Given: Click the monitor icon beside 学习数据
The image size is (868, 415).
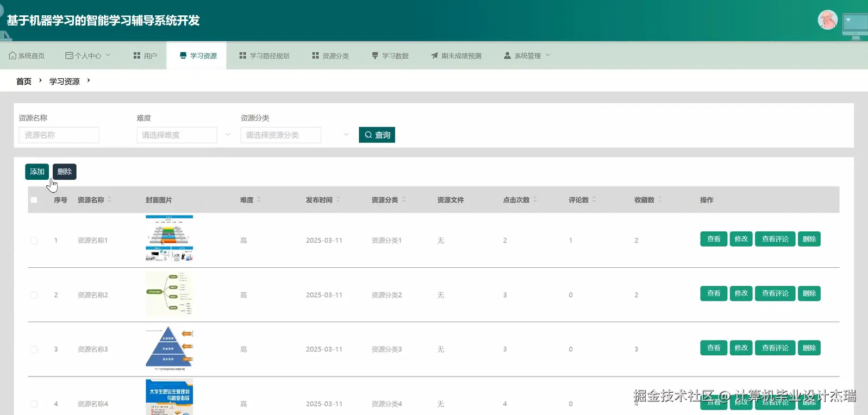Looking at the screenshot, I should [375, 55].
